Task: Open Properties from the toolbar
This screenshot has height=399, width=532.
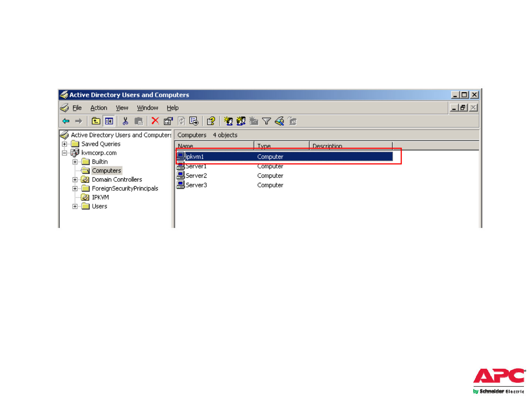Action: (x=168, y=121)
